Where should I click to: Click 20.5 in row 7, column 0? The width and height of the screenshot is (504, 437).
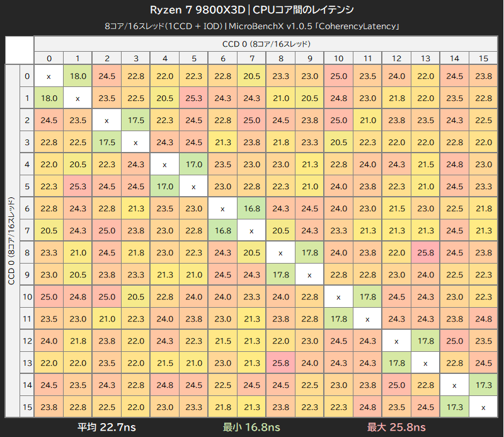point(49,230)
